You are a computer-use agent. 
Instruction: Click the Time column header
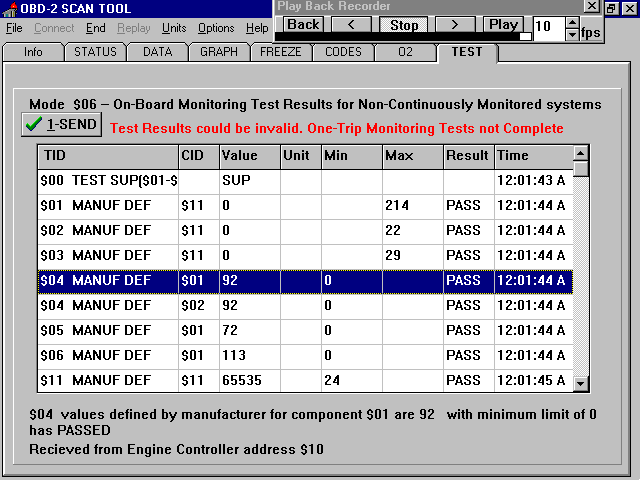point(534,156)
